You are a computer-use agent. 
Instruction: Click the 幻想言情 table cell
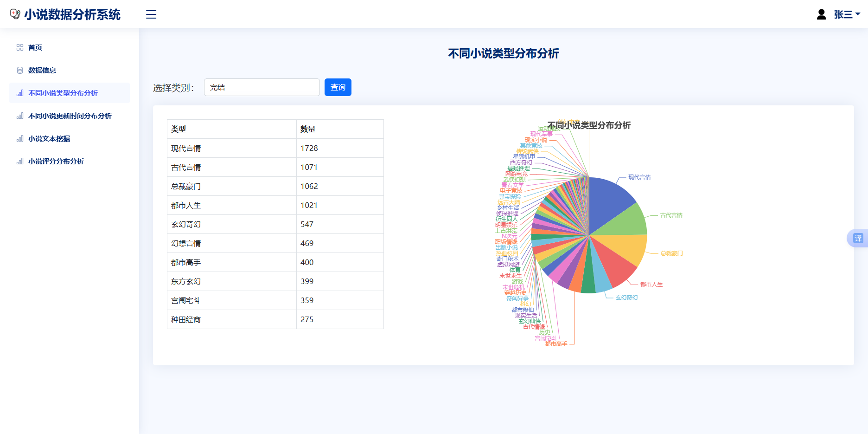click(x=232, y=243)
